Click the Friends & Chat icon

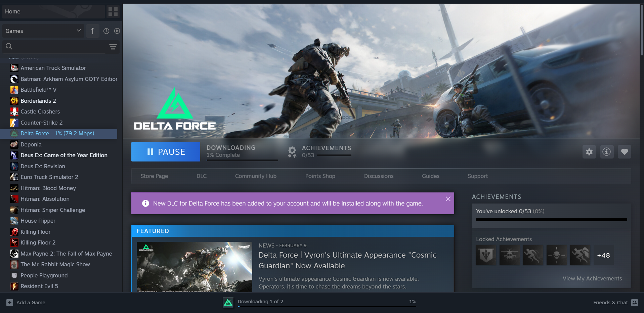(x=634, y=303)
